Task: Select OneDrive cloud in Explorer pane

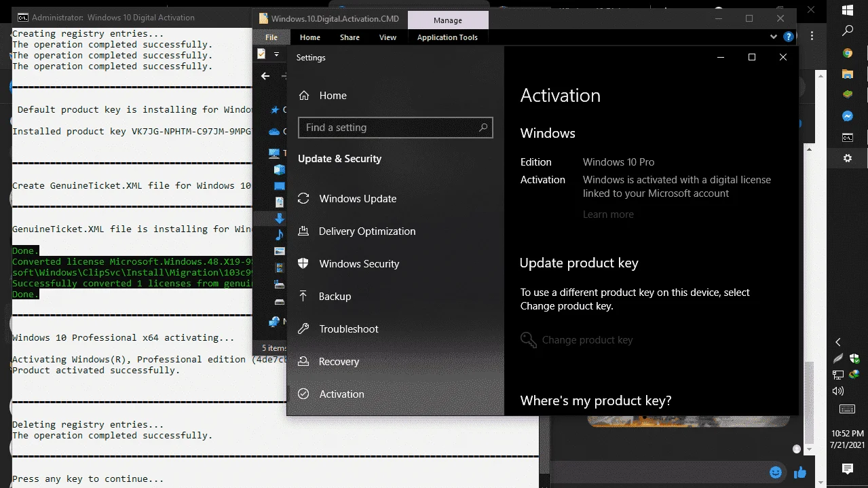Action: (274, 132)
